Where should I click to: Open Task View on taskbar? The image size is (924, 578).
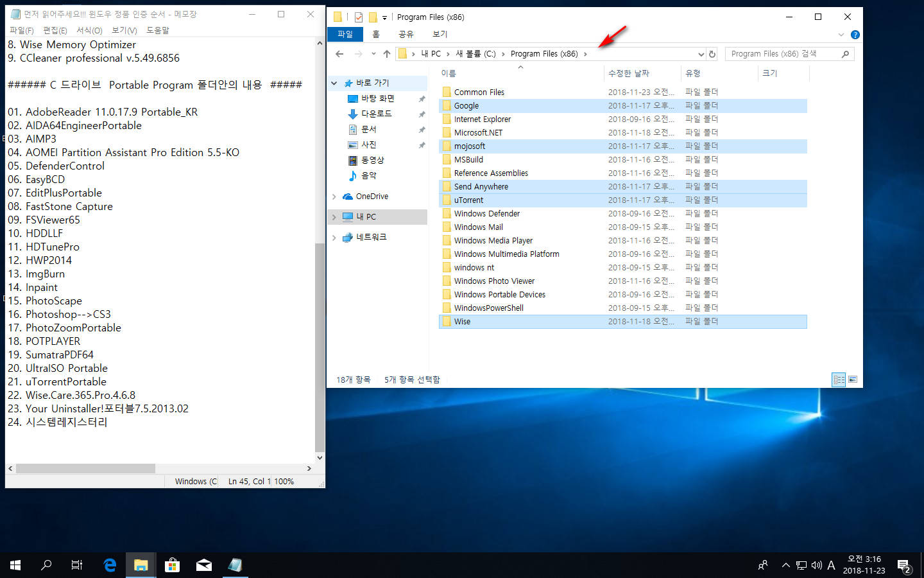(x=77, y=565)
